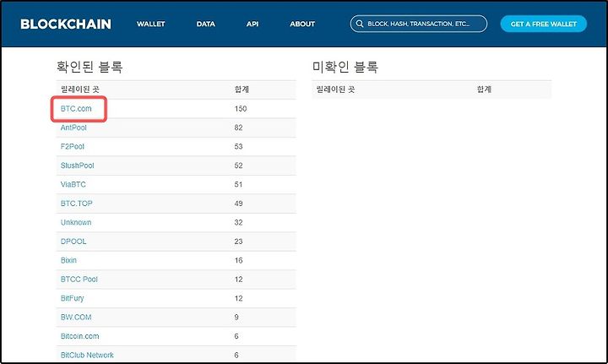
Task: Open the WALLET menu
Action: [151, 24]
